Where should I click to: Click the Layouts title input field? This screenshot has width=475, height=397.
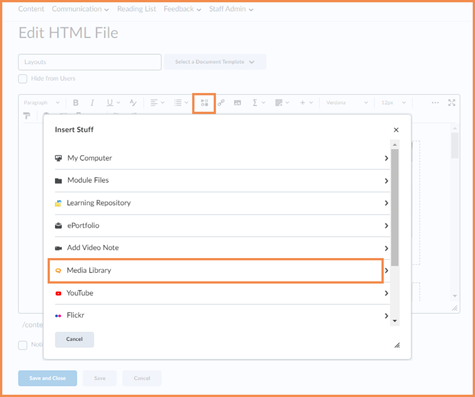(x=90, y=62)
